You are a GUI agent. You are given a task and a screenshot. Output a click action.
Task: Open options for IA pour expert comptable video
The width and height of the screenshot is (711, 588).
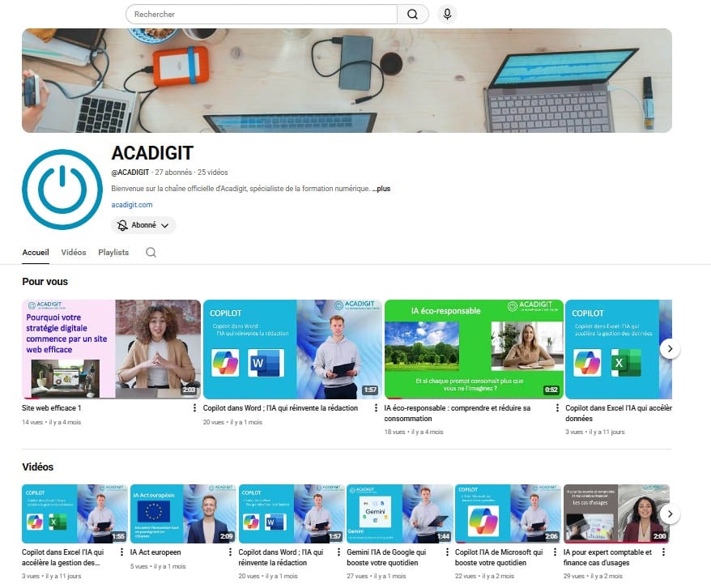point(663,552)
